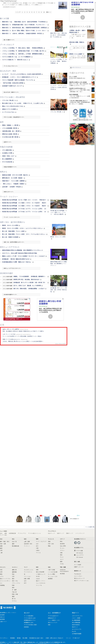Open footer 国際 category
This screenshot has height=644, width=96.
[x=37, y=539]
